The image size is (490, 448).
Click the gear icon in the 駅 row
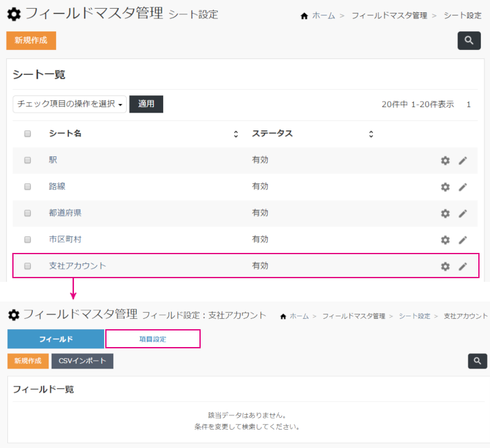(445, 161)
